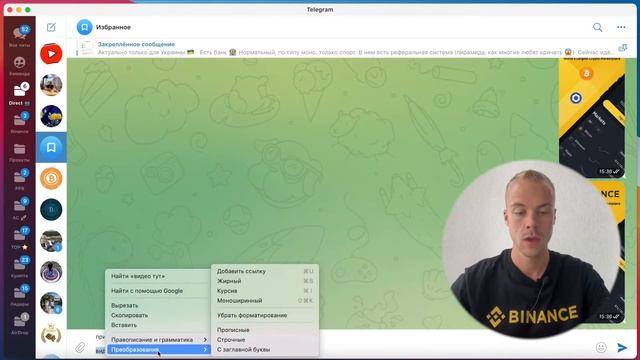The width and height of the screenshot is (640, 360).
Task: Click the «Избранное» chat title
Action: [113, 27]
